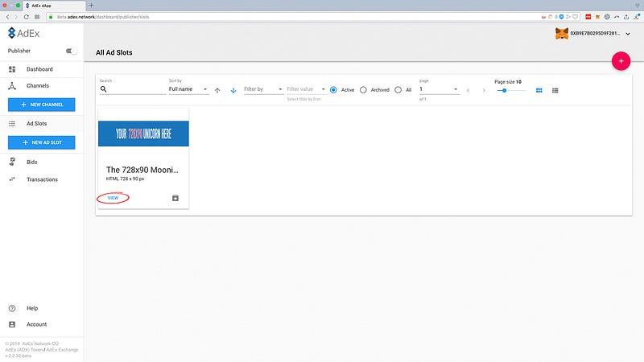The image size is (644, 362).
Task: Open the Filter by dropdown
Action: [263, 89]
